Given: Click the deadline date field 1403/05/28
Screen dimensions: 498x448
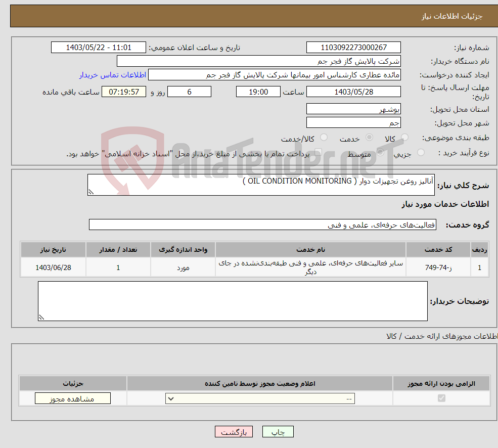Looking at the screenshot, I should pyautogui.click(x=353, y=92).
